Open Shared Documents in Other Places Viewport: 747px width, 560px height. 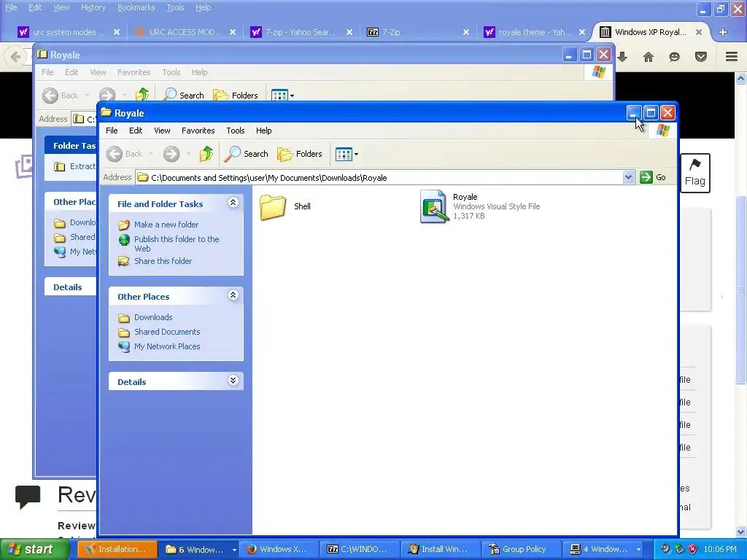point(167,332)
